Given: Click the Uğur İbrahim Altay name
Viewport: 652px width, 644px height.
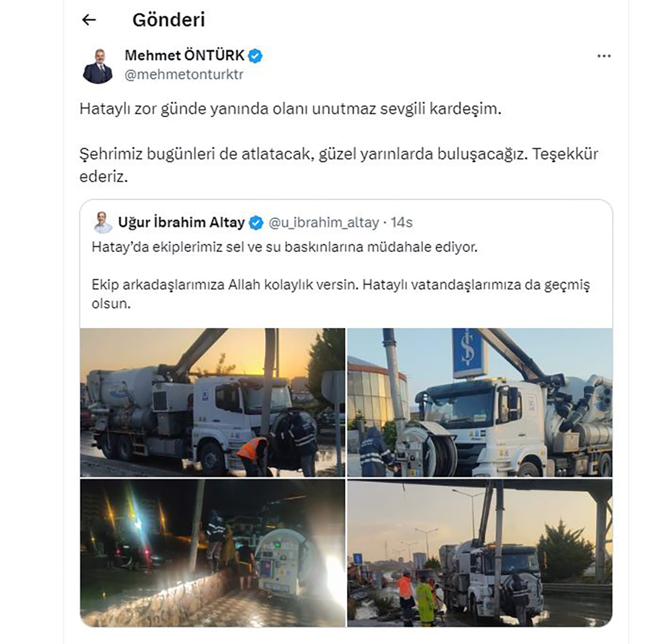Looking at the screenshot, I should 181,222.
